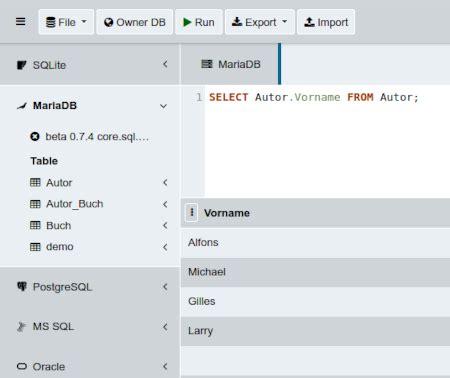The height and width of the screenshot is (378, 450).
Task: Close the beta 0.7.4 core.sql database
Action: coord(35,137)
